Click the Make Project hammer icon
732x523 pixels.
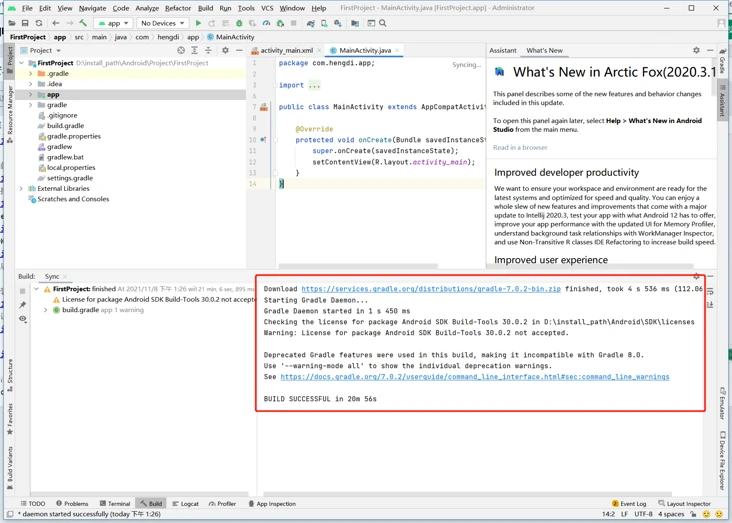click(x=83, y=23)
